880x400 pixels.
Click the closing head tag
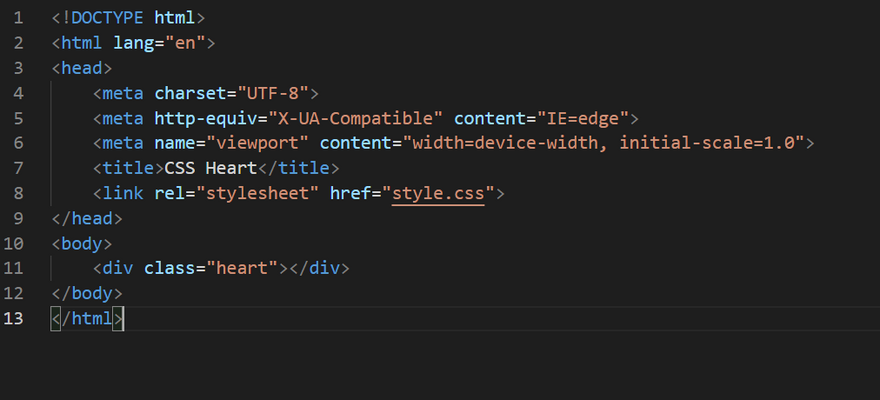tap(87, 218)
